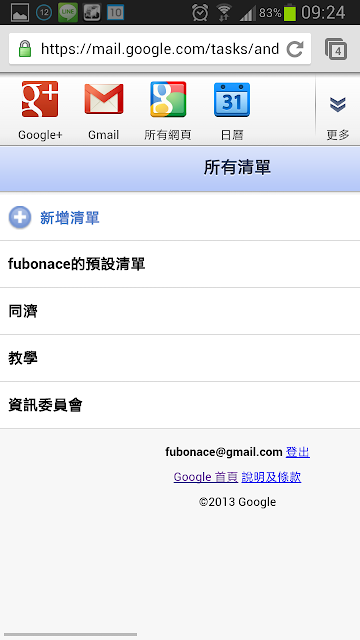This screenshot has width=360, height=640.
Task: Open the 同濟 task list
Action: pyautogui.click(x=180, y=311)
